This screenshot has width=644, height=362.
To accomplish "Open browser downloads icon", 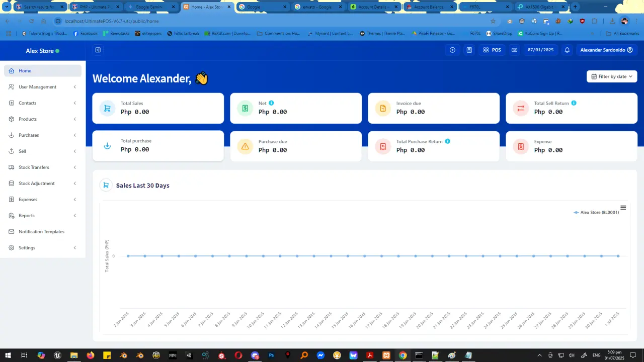I will (612, 21).
